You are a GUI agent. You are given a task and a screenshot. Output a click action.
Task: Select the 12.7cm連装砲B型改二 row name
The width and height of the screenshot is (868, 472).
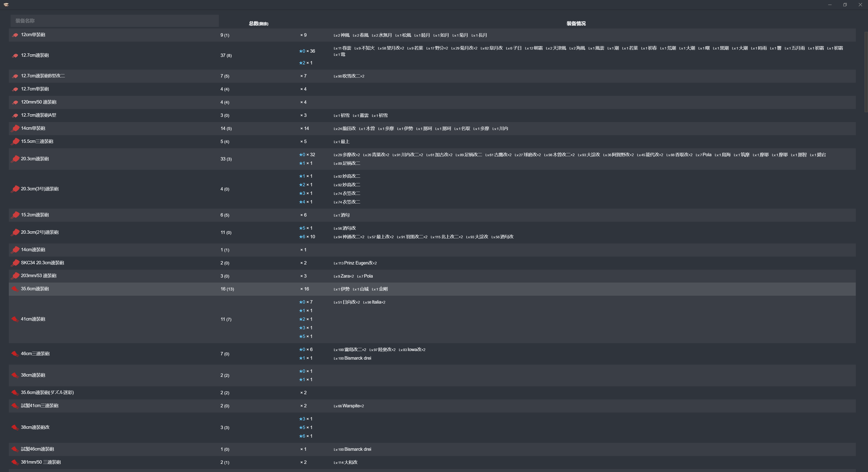(x=43, y=76)
